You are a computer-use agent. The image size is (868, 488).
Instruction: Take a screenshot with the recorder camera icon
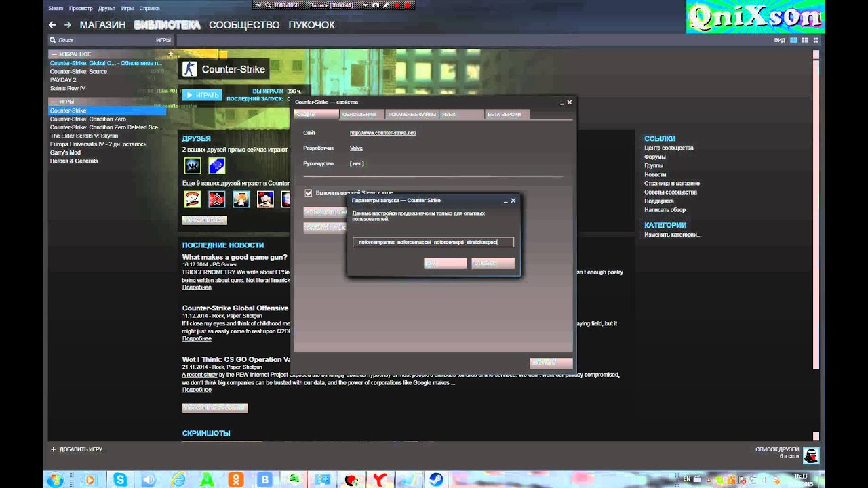[376, 5]
